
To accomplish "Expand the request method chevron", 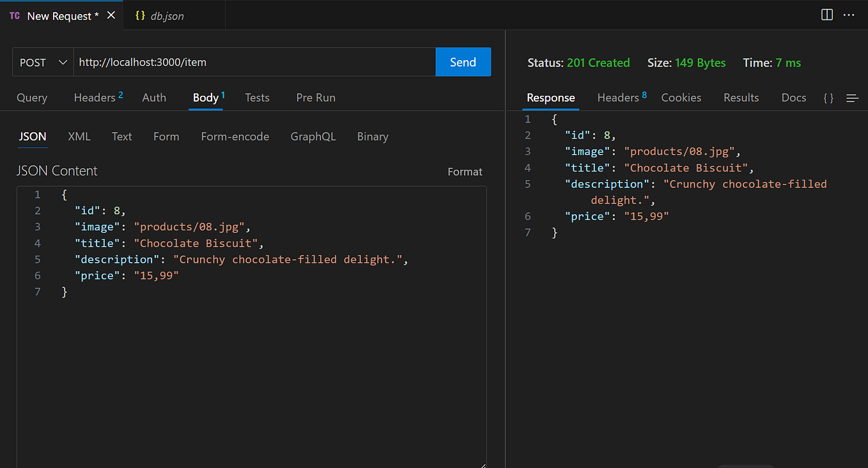I will click(x=63, y=62).
